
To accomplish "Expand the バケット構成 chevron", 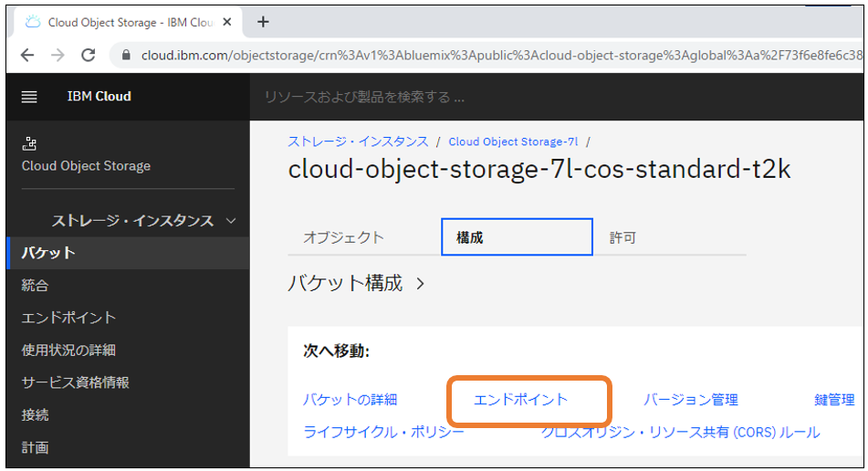I will pyautogui.click(x=421, y=284).
